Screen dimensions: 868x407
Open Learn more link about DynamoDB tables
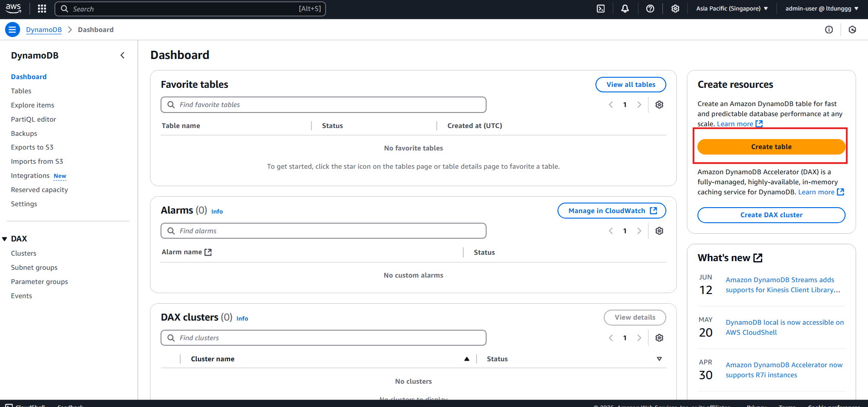click(x=739, y=124)
